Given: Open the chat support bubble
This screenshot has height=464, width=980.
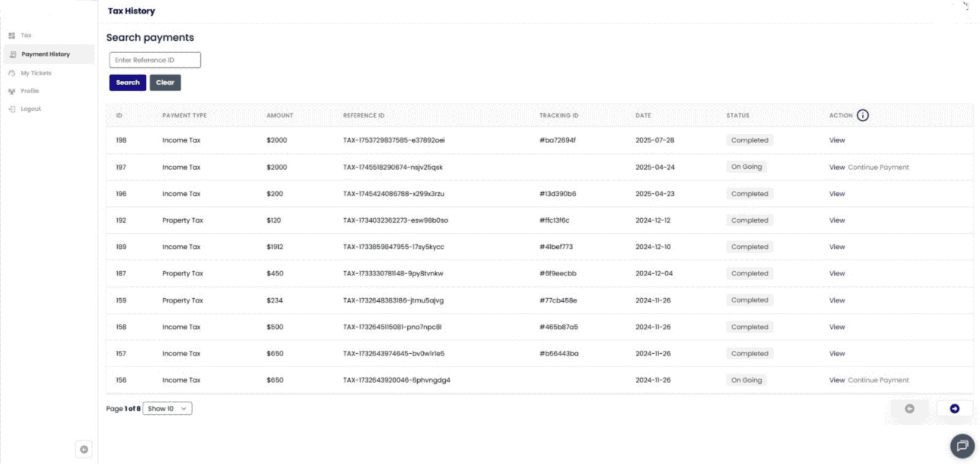Looking at the screenshot, I should [962, 446].
